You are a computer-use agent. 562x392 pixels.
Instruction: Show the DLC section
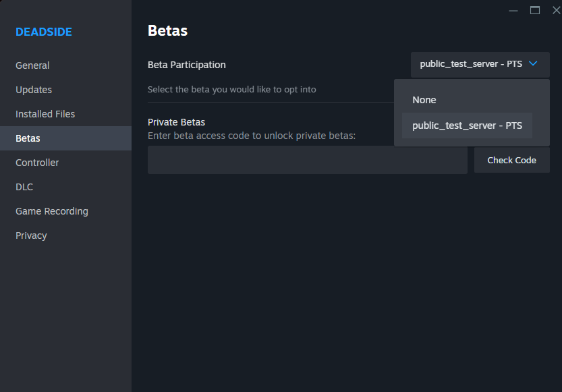(x=24, y=187)
